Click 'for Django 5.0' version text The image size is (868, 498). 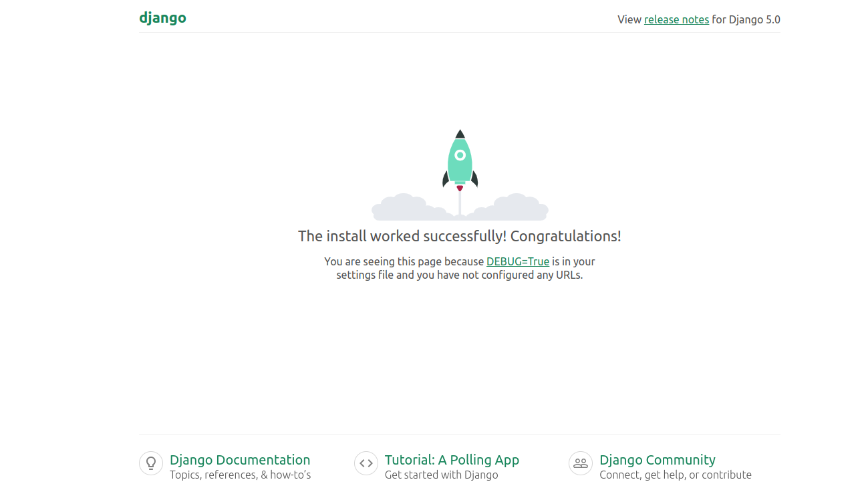[x=746, y=19]
